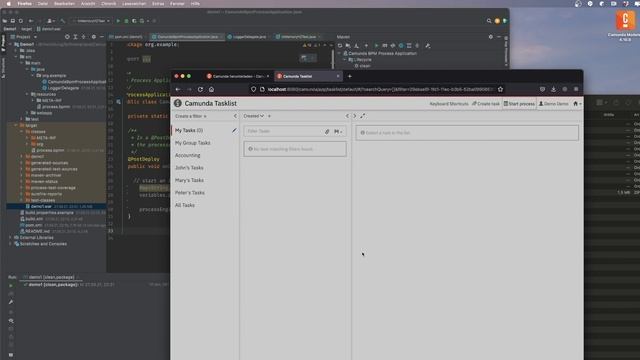Maximize the task view with arrows icon
Image resolution: width=640 pixels, height=360 pixels.
tap(362, 116)
